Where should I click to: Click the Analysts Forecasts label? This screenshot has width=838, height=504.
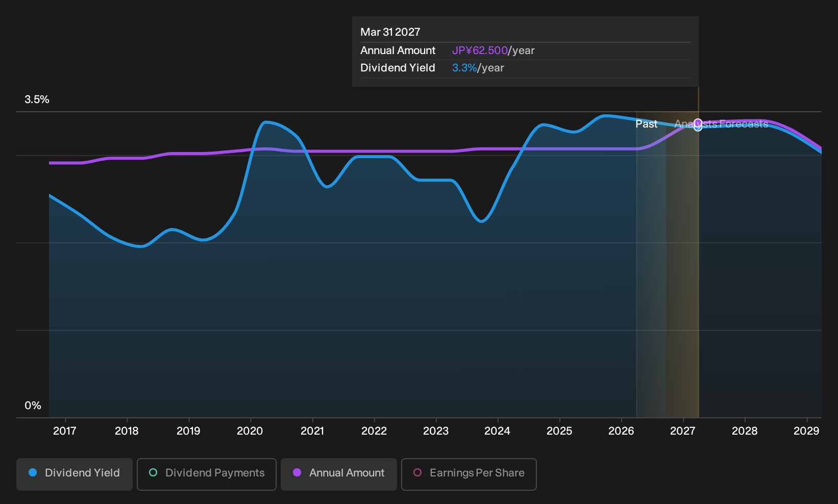coord(721,124)
